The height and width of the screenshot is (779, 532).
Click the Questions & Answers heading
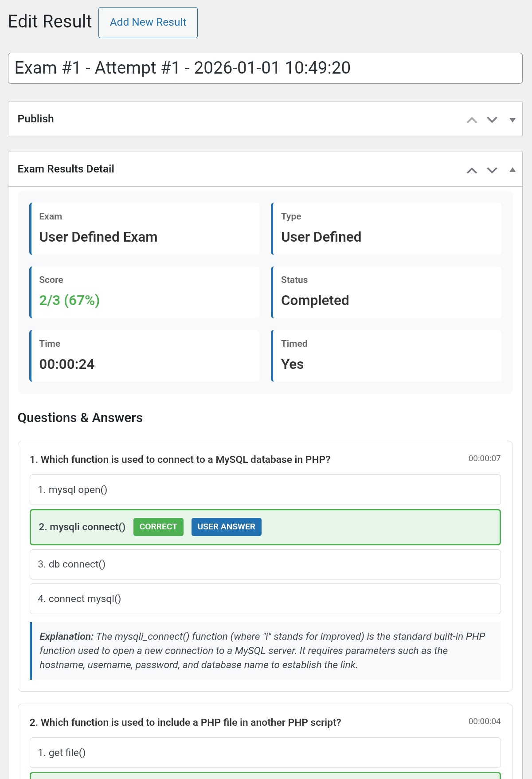coord(80,418)
